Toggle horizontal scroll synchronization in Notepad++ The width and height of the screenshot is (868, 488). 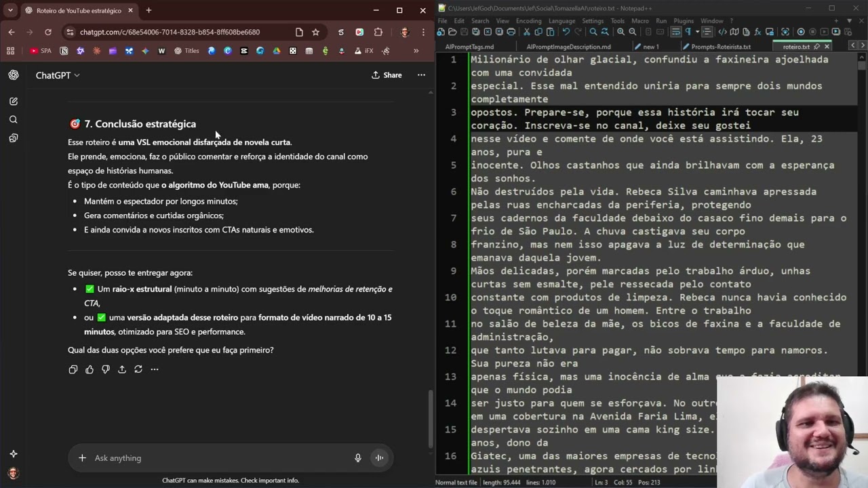pos(660,32)
